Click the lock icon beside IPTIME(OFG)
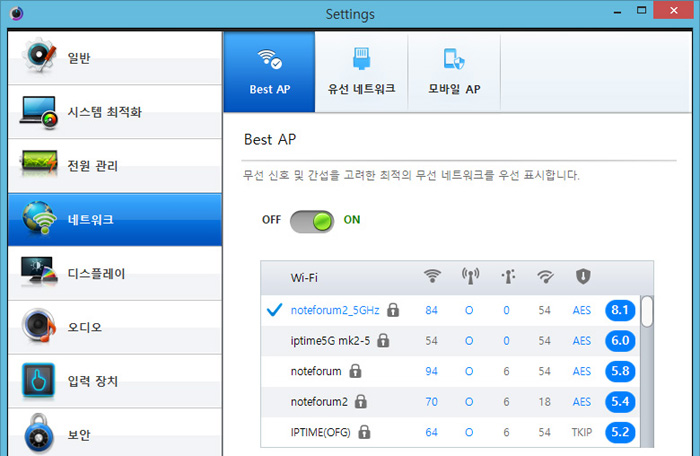 364,431
